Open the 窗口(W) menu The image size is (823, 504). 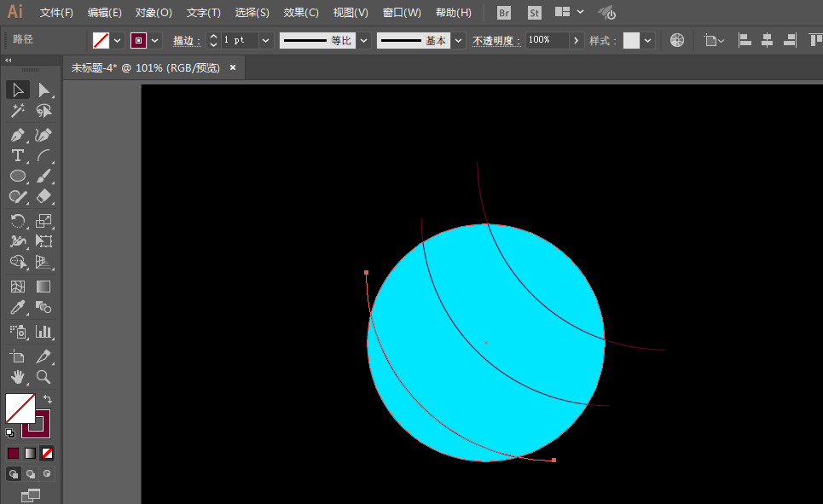(x=402, y=13)
